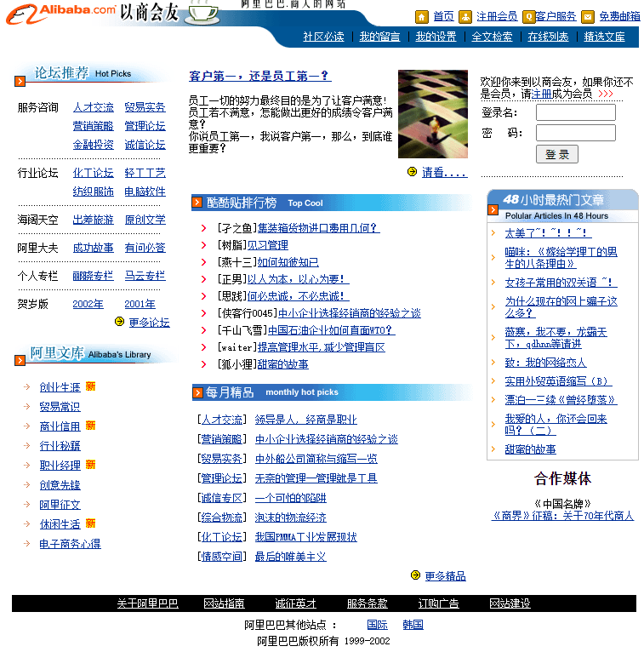Go to the 韩国 site link
Screen dimensions: 644x652
coord(413,625)
